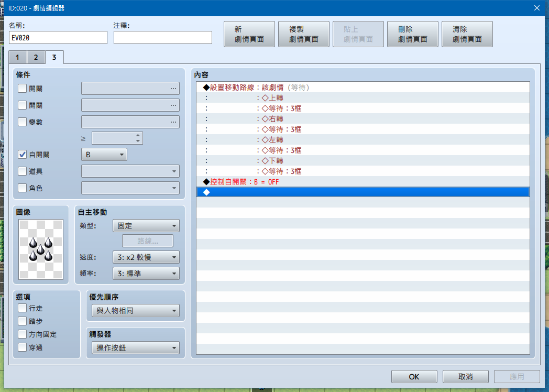Select the highlighted empty command line

pos(363,192)
